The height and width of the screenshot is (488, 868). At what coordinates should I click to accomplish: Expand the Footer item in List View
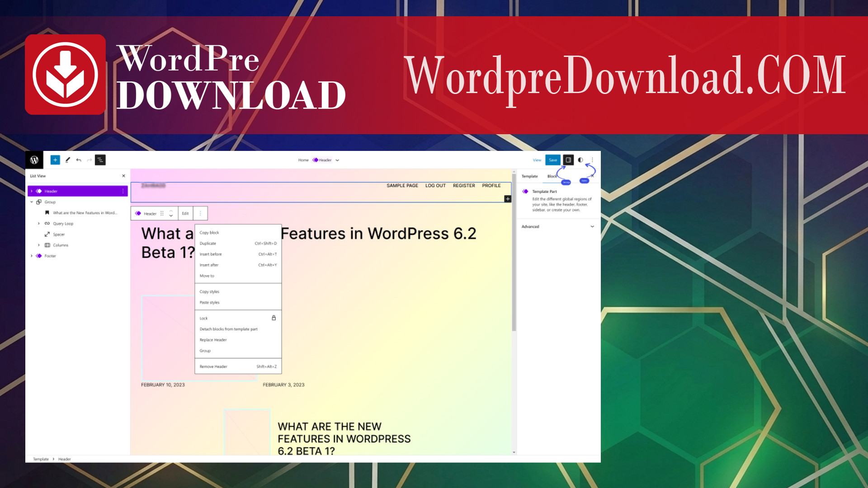click(x=32, y=256)
